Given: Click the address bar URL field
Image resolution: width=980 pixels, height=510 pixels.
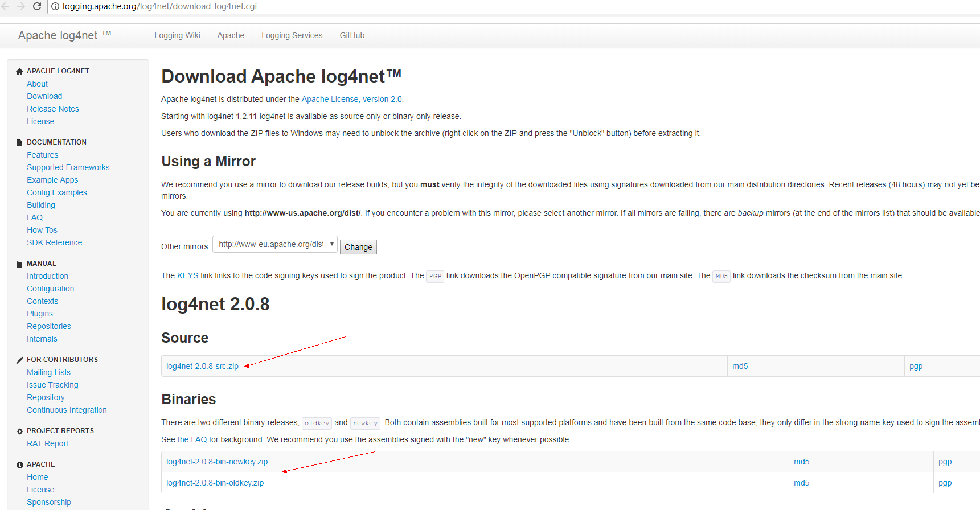Looking at the screenshot, I should 512,6.
